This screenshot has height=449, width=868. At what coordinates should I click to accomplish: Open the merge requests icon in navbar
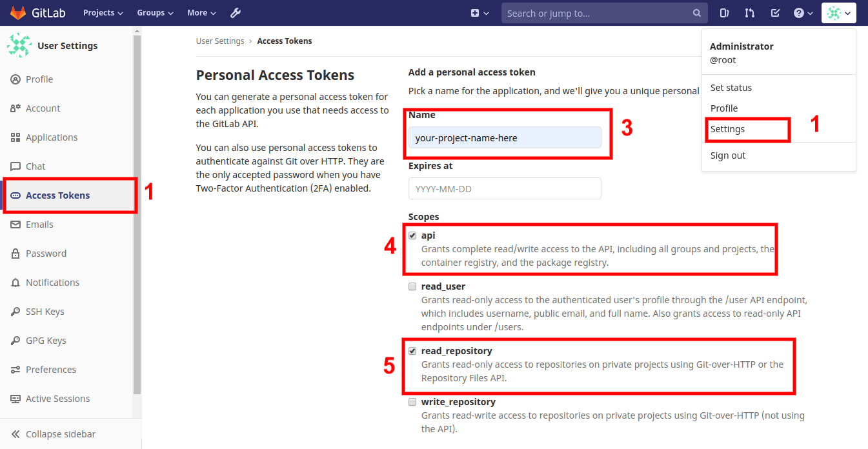click(749, 13)
